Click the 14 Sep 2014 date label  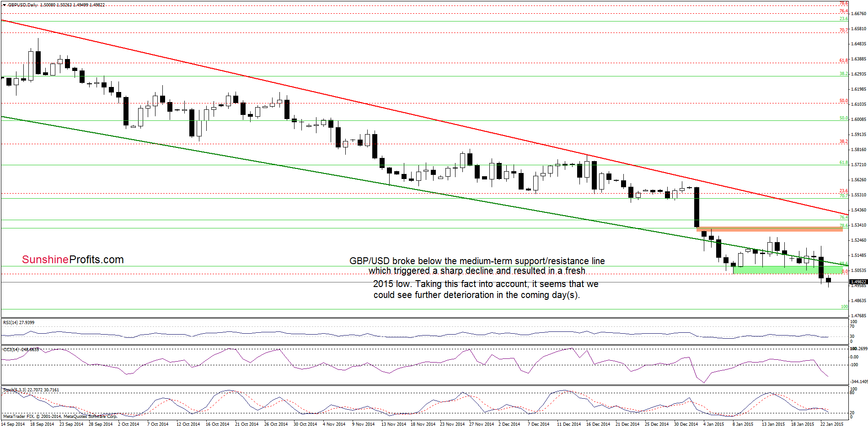coord(13,424)
